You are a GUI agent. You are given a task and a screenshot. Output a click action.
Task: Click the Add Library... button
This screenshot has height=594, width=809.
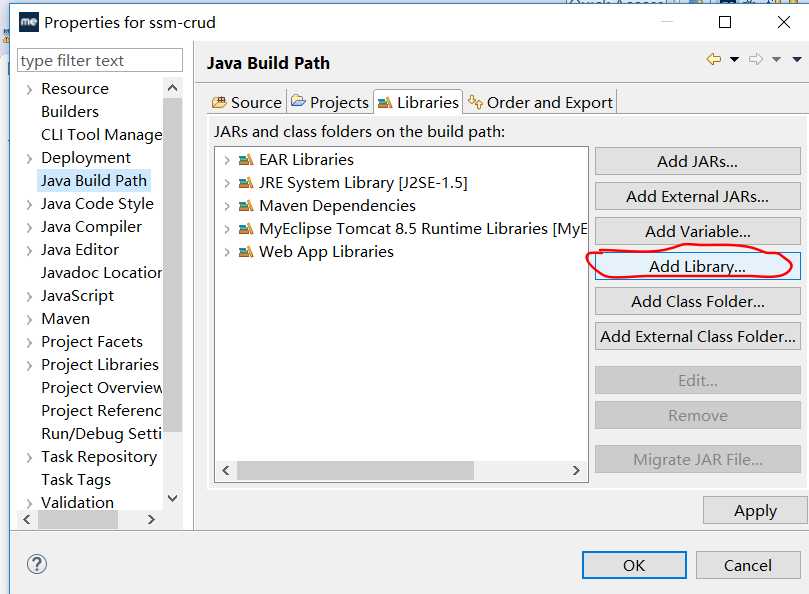click(x=698, y=266)
